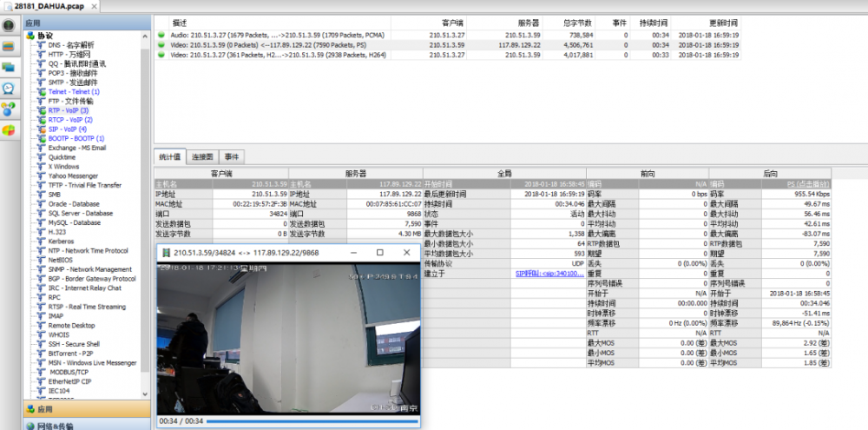Click the protocol icon beside DNS entry

42,45
